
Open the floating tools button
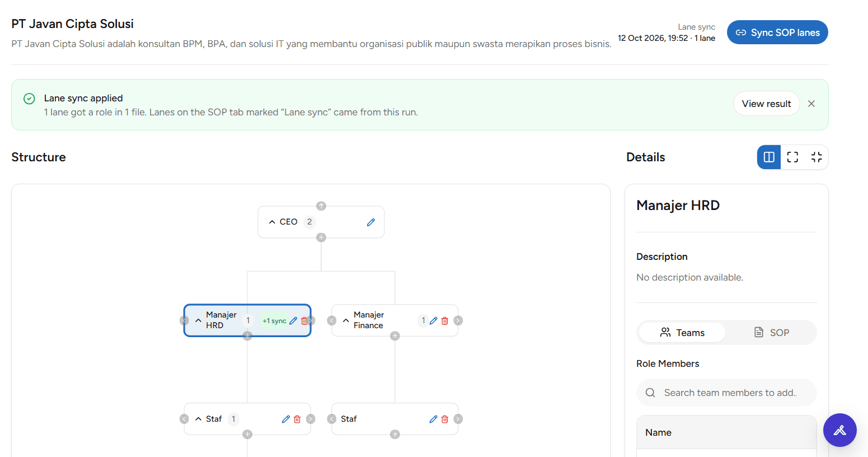(840, 430)
